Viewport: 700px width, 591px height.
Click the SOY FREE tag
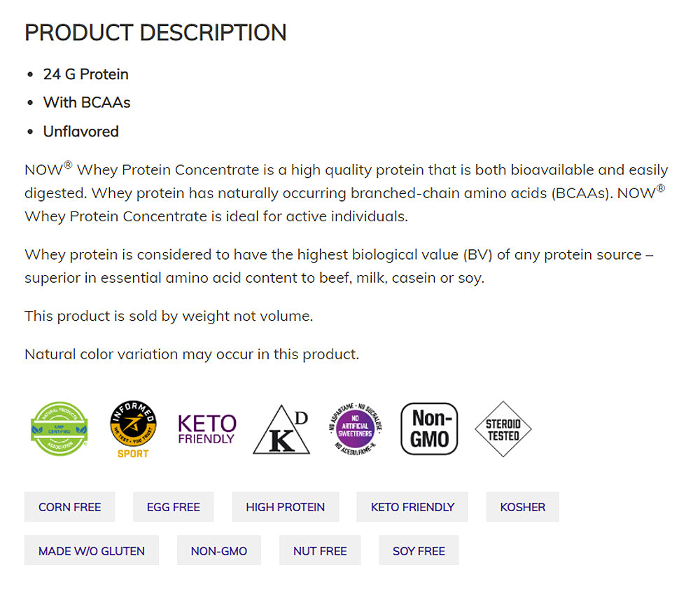[419, 550]
